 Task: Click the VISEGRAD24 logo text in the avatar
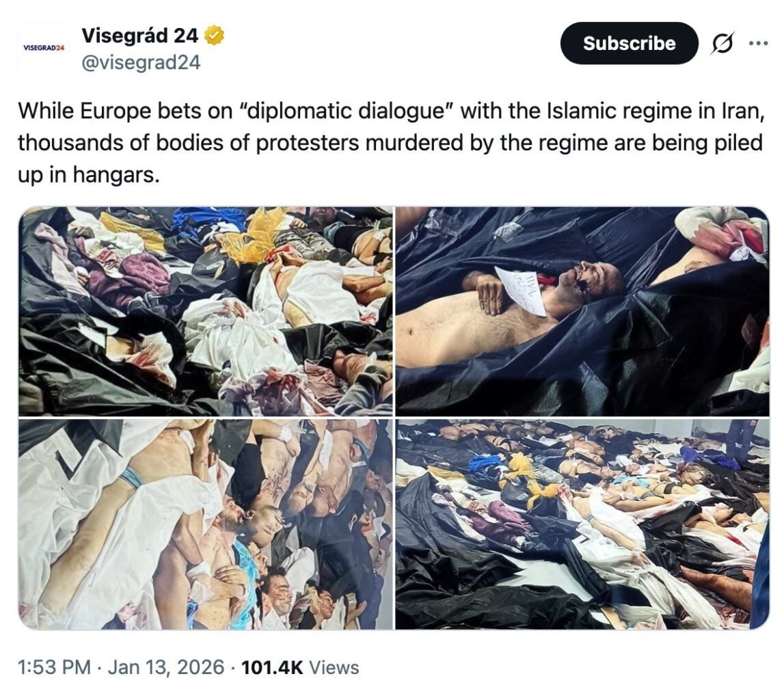[44, 47]
